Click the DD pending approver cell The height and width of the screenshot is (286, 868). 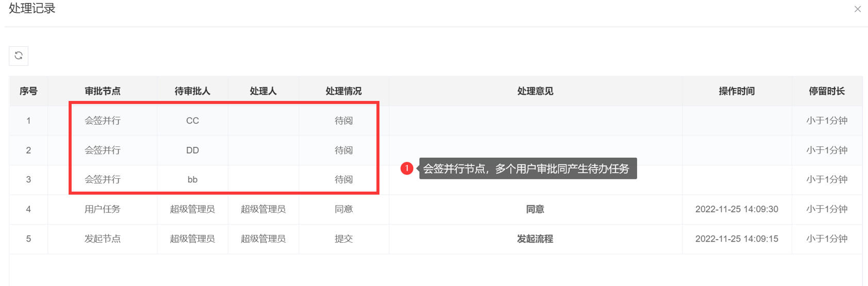[x=192, y=150]
